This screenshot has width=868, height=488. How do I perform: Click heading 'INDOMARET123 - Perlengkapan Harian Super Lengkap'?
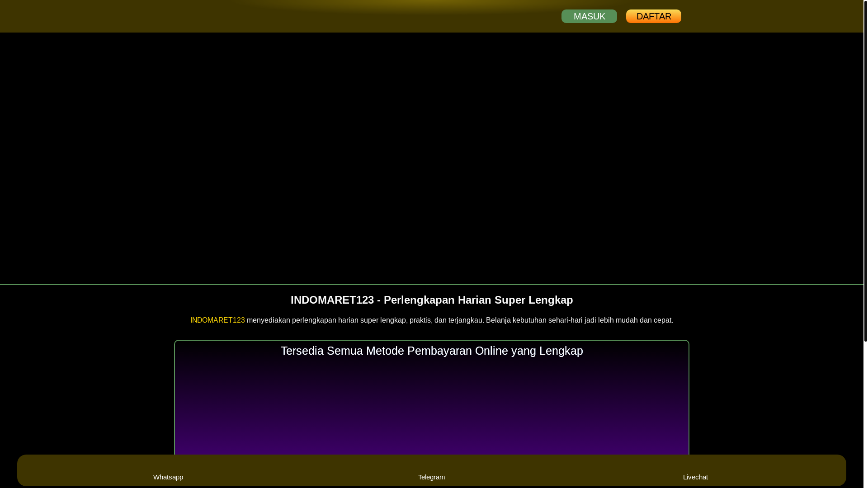point(432,300)
